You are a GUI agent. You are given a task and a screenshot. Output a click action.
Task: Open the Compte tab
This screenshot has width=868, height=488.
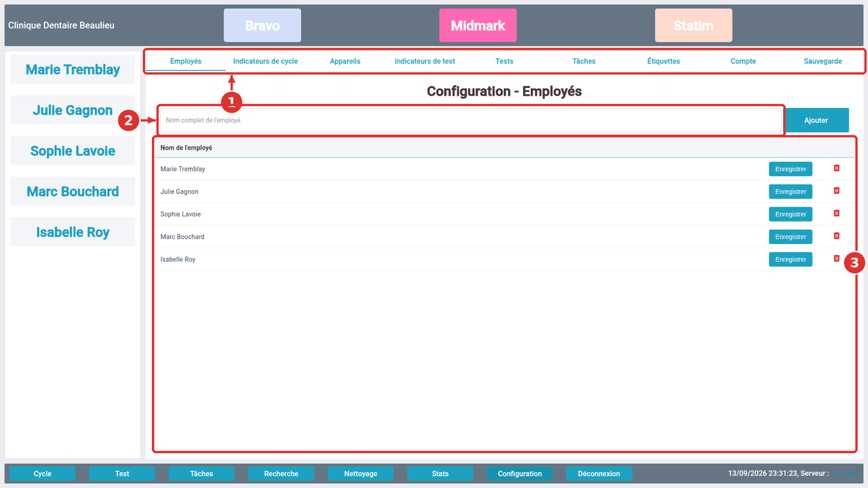click(743, 61)
